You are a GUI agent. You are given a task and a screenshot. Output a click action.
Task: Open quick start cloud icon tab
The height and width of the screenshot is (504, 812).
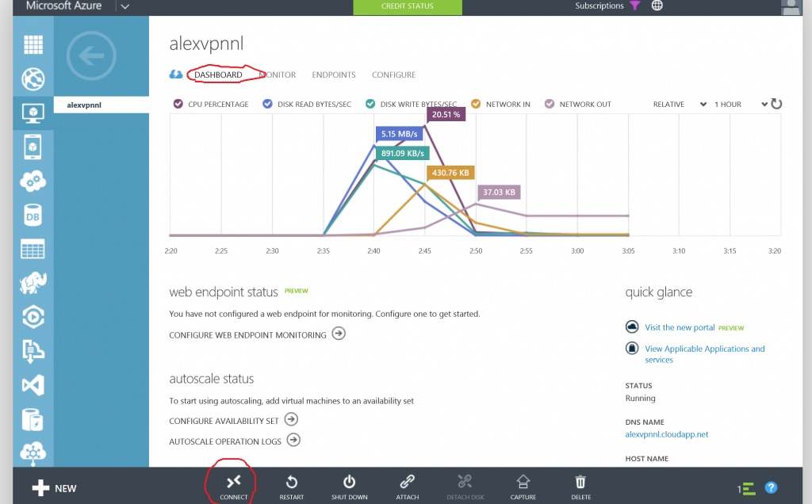click(176, 74)
